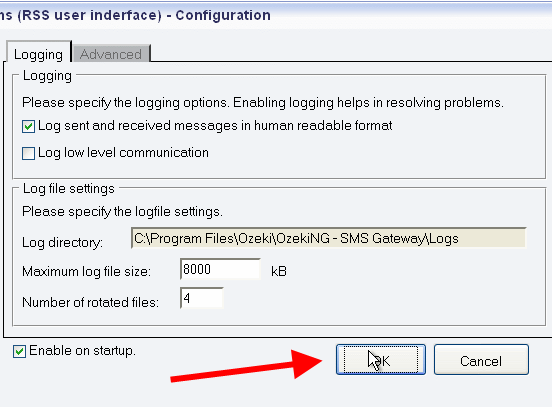This screenshot has width=552, height=407.
Task: Click the Cancel button
Action: (481, 359)
